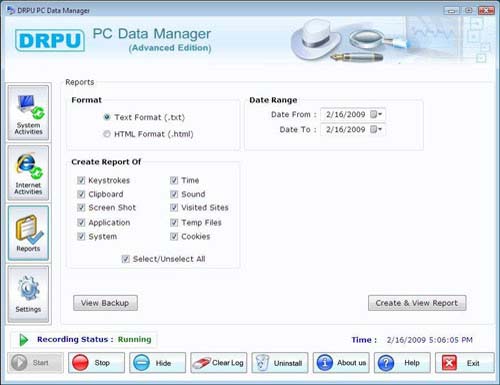
Task: Click the greyed Start button
Action: (35, 363)
